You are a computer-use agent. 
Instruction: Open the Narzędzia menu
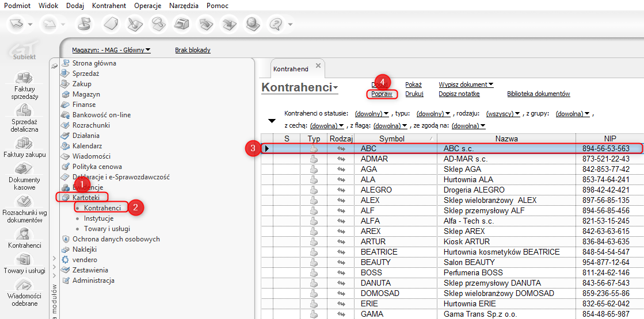click(184, 6)
